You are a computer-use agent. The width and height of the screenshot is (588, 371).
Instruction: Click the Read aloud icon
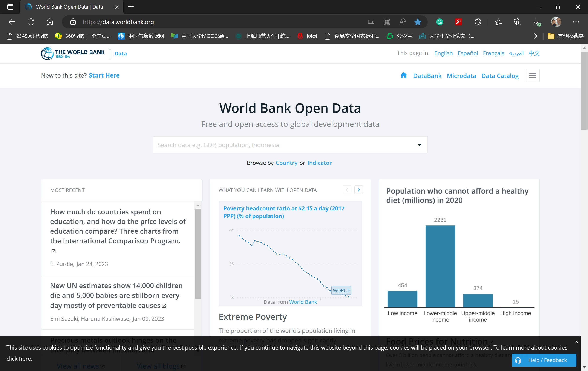coord(402,22)
